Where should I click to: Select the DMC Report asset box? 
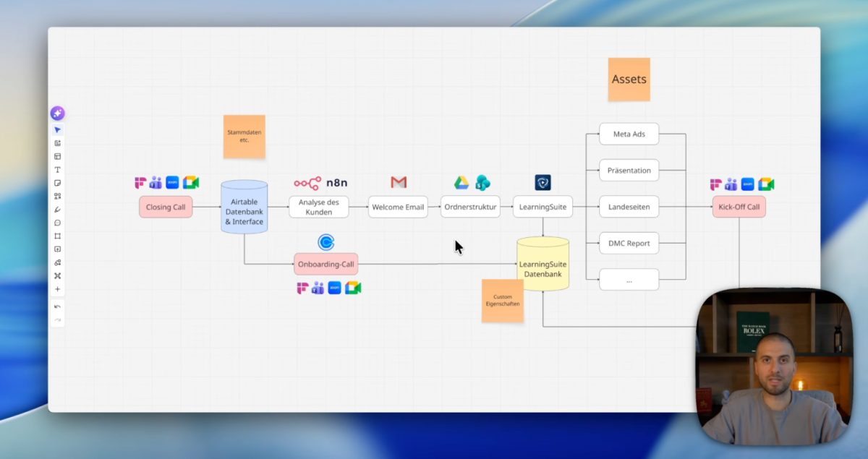tap(629, 243)
